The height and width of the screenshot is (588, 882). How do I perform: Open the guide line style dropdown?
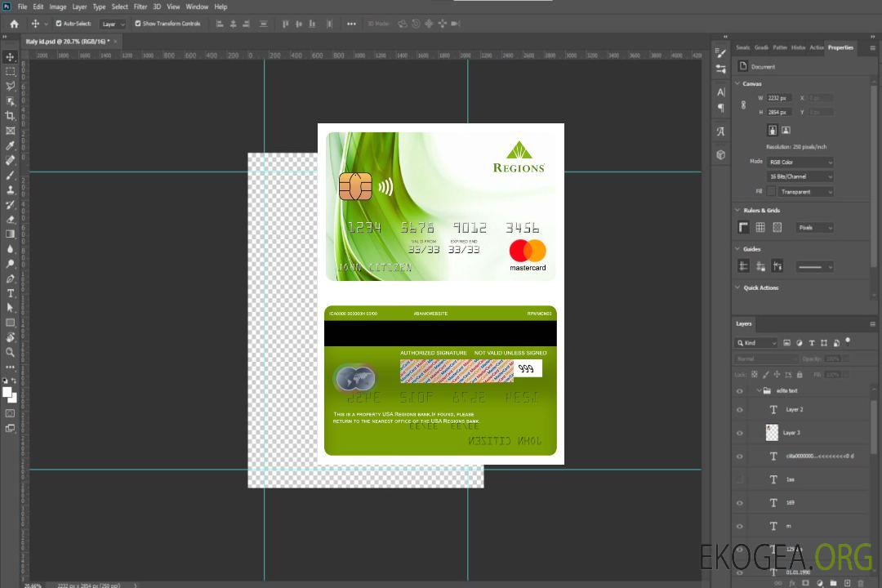[814, 267]
